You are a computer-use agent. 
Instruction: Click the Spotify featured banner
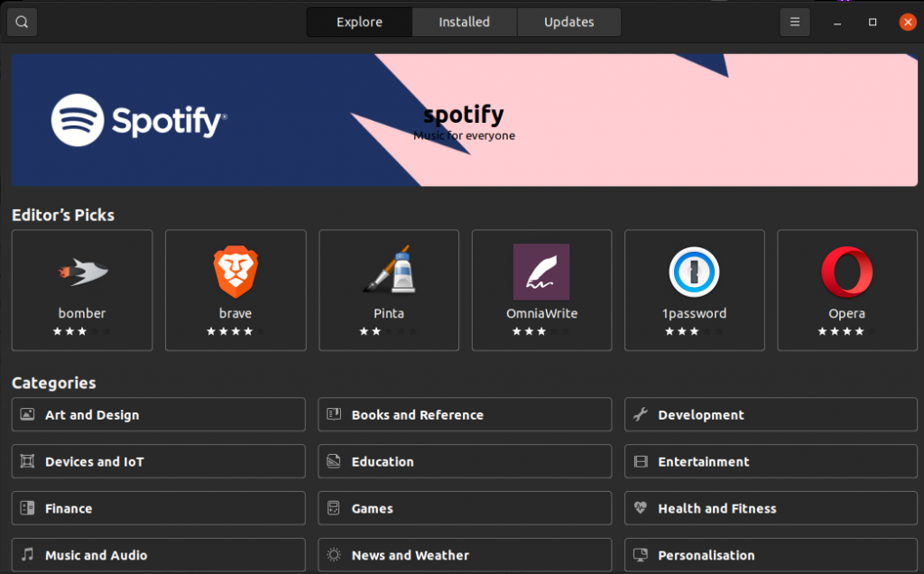coord(464,119)
